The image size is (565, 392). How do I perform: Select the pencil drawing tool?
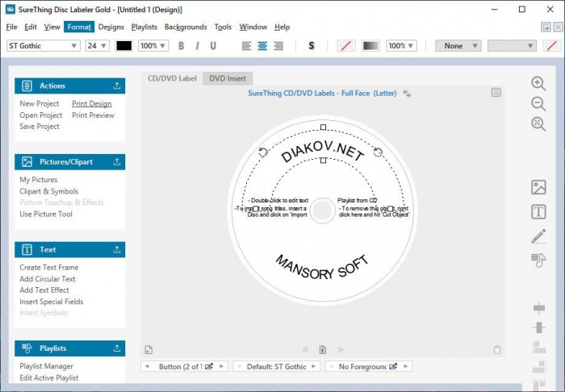(x=538, y=236)
